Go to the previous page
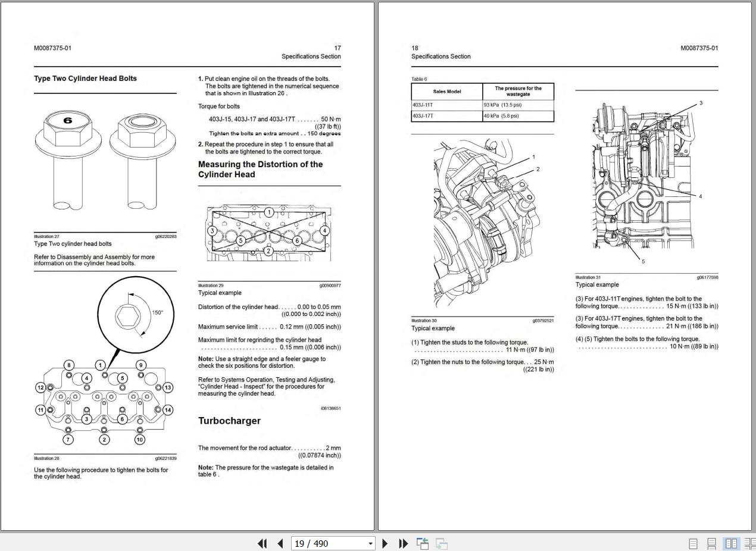This screenshot has height=551, width=756. [x=280, y=543]
